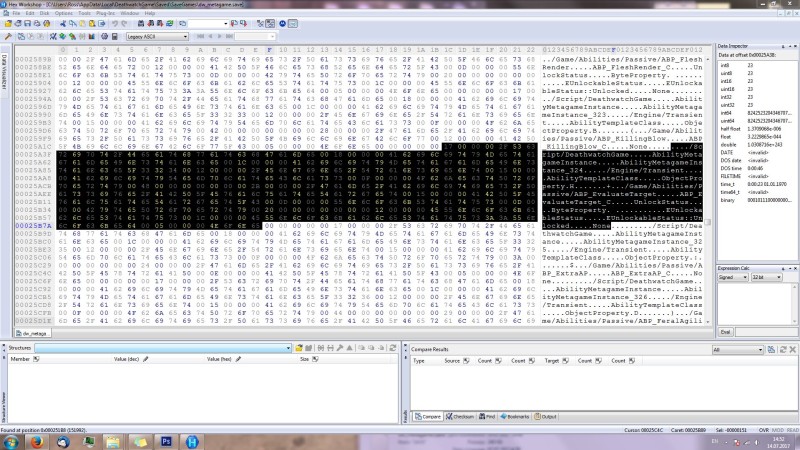Click the Undo arrow icon
Image resolution: width=800 pixels, height=450 pixels.
pyautogui.click(x=115, y=23)
